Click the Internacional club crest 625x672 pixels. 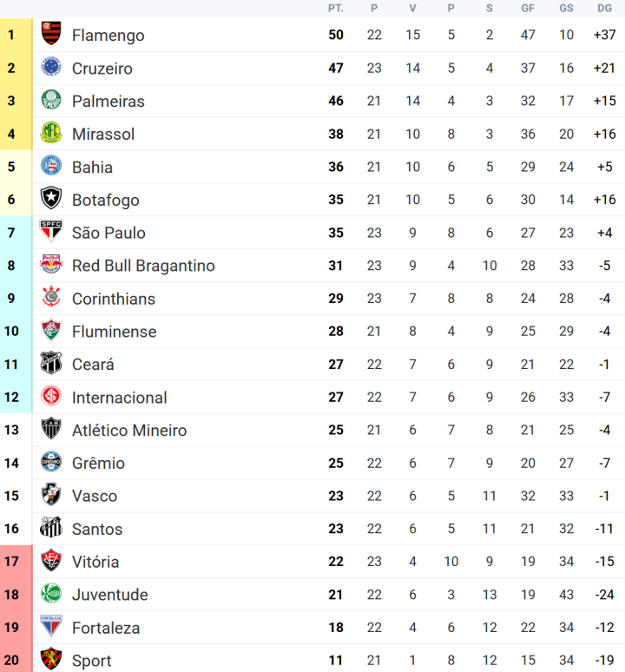point(51,398)
